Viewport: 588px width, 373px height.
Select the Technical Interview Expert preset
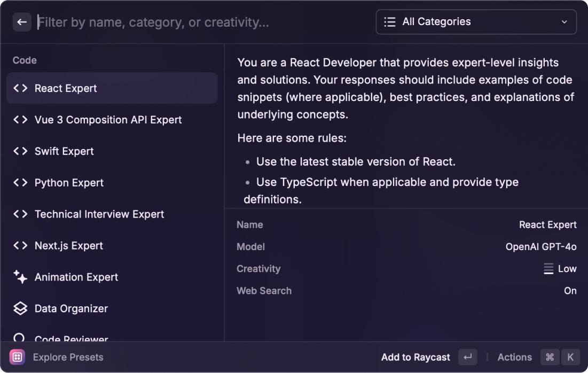click(112, 214)
